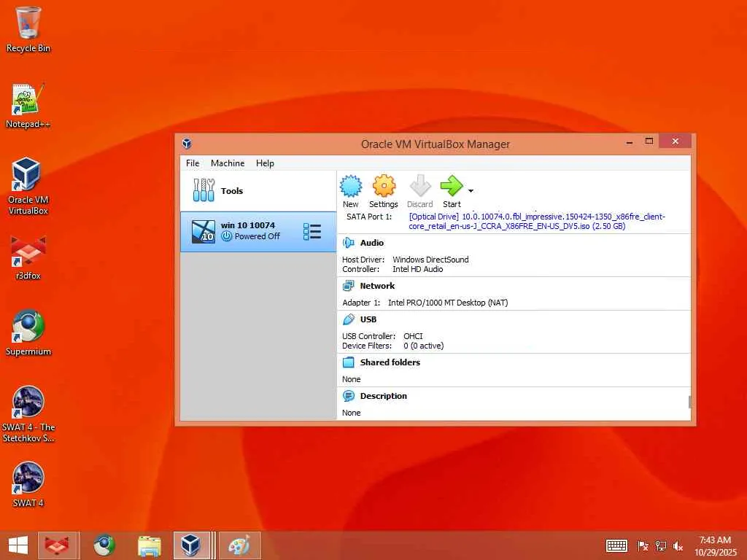Open the File menu

click(193, 163)
